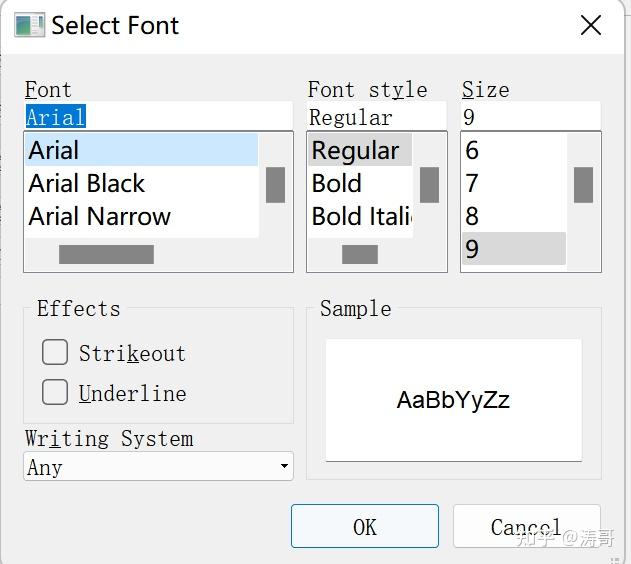631x564 pixels.
Task: Close the Select Font dialog
Action: pos(591,26)
